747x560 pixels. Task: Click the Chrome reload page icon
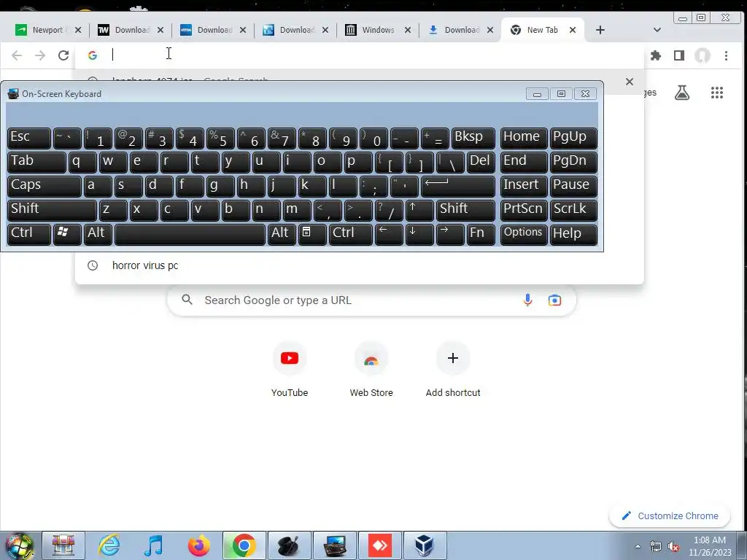[x=63, y=55]
